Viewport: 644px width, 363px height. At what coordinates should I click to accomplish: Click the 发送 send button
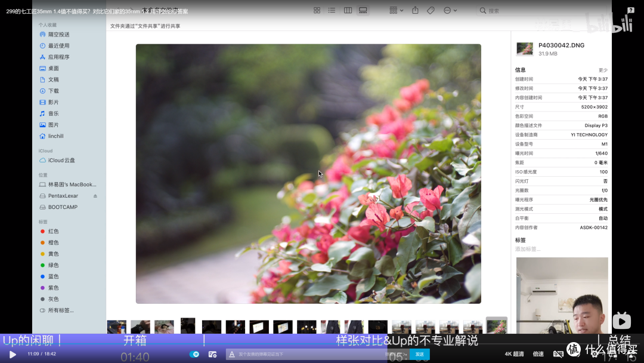pyautogui.click(x=419, y=354)
